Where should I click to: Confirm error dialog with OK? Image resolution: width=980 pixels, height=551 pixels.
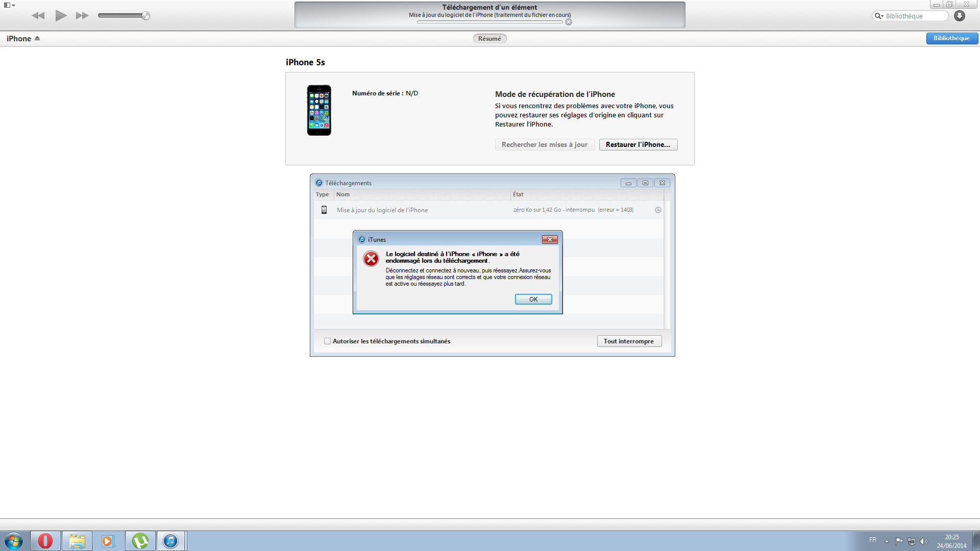coord(533,299)
